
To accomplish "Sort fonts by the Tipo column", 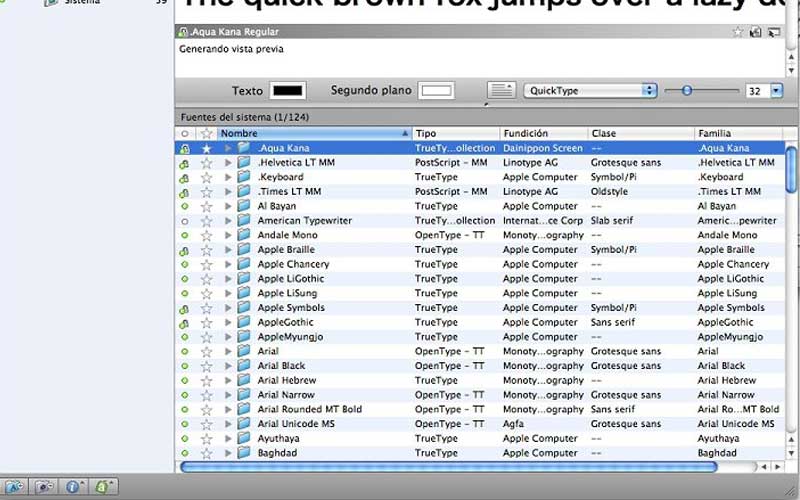I will tap(456, 133).
